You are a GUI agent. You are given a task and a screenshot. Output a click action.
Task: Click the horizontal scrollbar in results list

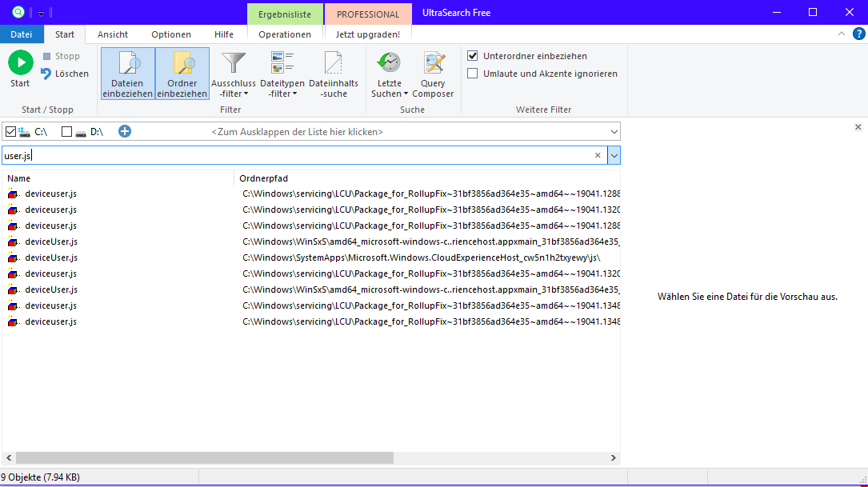[200, 458]
